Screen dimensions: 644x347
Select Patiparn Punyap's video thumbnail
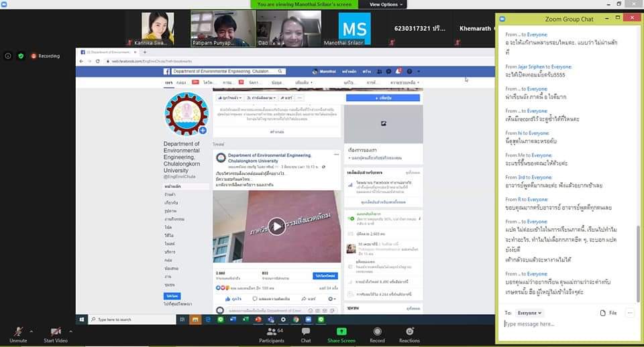(223, 28)
